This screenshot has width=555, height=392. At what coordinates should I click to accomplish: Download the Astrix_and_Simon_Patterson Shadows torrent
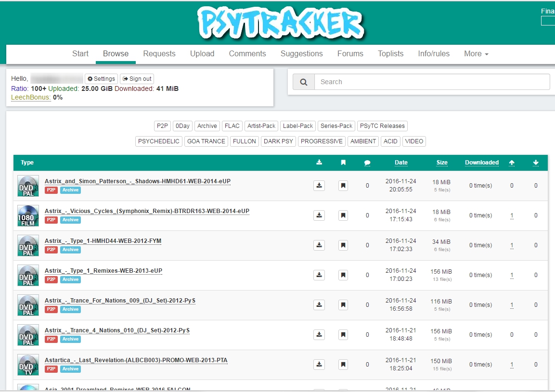click(319, 185)
